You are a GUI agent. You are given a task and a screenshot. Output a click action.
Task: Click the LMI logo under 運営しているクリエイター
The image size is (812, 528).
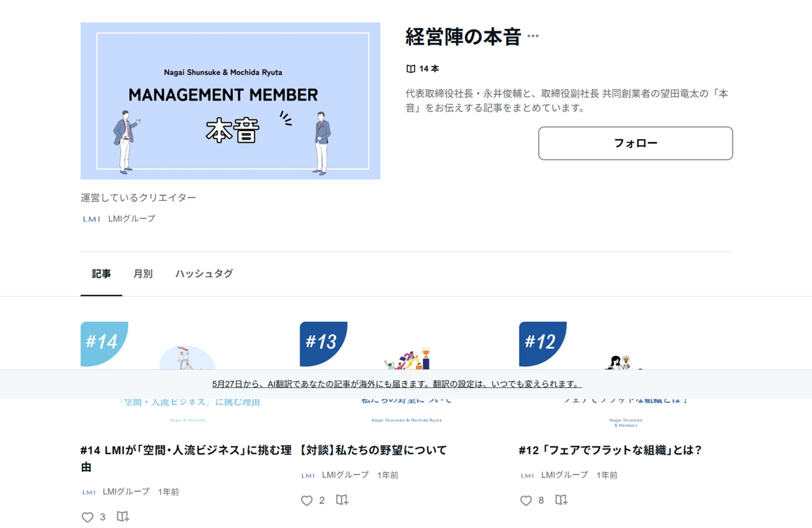pos(91,219)
